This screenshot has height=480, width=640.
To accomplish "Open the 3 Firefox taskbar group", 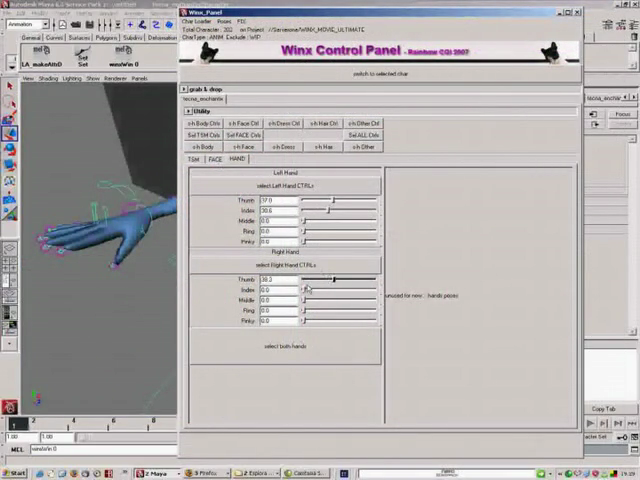I will click(206, 473).
